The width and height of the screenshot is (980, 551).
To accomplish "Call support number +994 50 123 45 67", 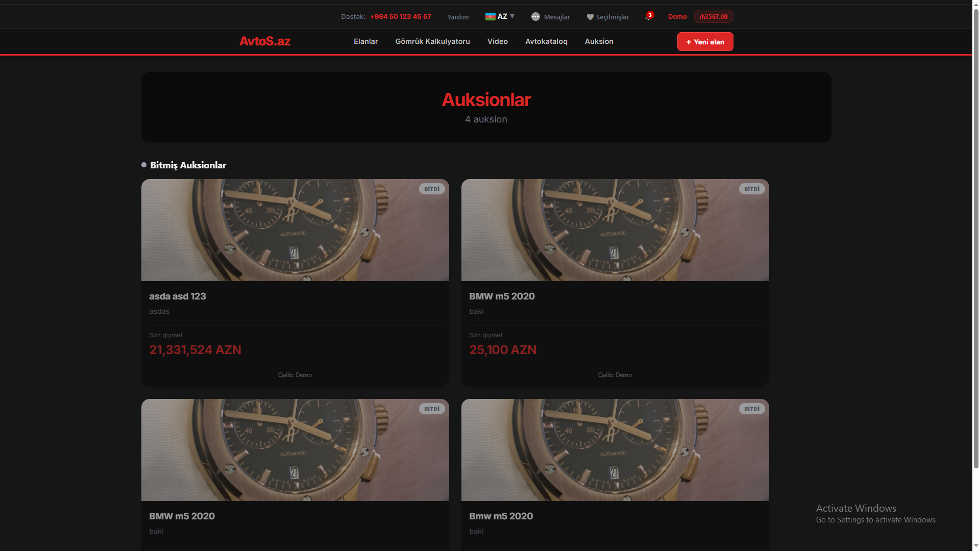I will [401, 17].
